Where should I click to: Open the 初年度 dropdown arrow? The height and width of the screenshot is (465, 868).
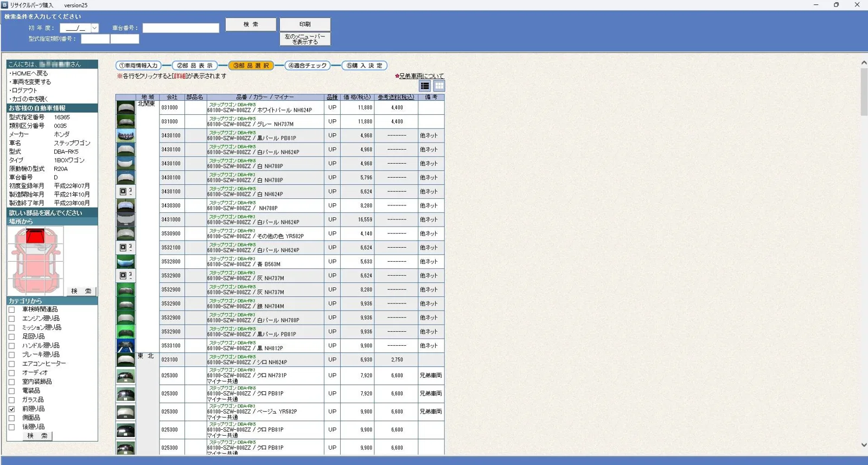pos(94,28)
